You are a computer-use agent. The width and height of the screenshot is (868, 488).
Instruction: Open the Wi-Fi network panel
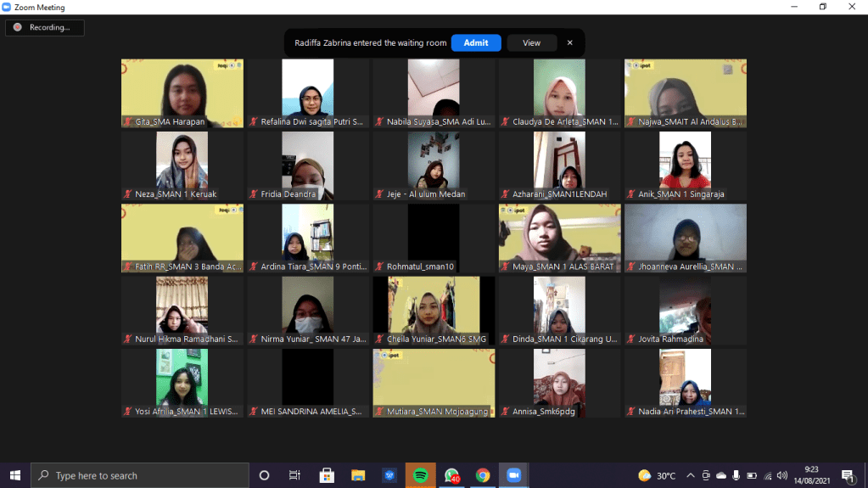pyautogui.click(x=767, y=475)
